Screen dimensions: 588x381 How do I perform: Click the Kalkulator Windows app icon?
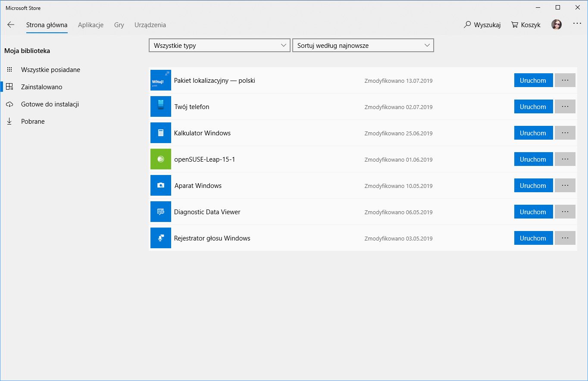click(x=161, y=133)
